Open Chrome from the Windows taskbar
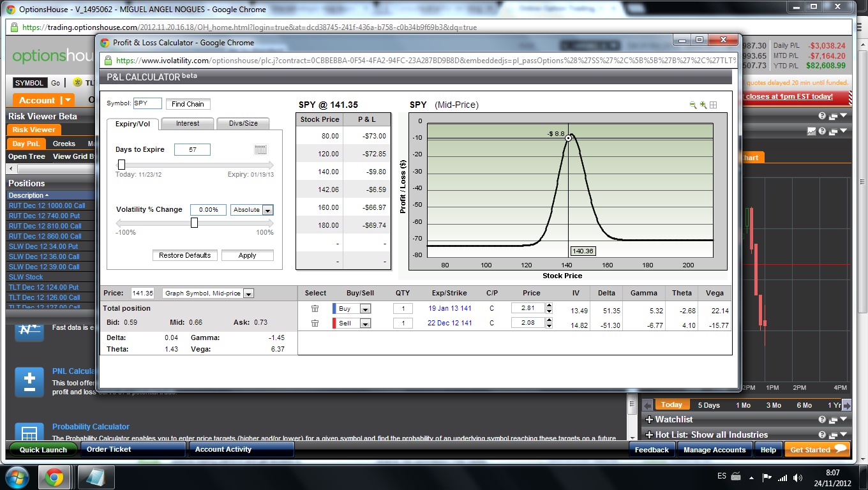 click(54, 477)
